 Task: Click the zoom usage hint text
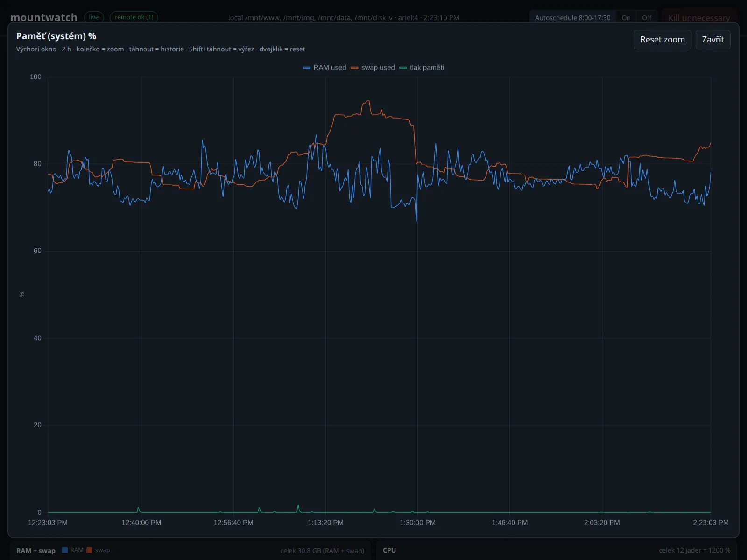tap(161, 49)
